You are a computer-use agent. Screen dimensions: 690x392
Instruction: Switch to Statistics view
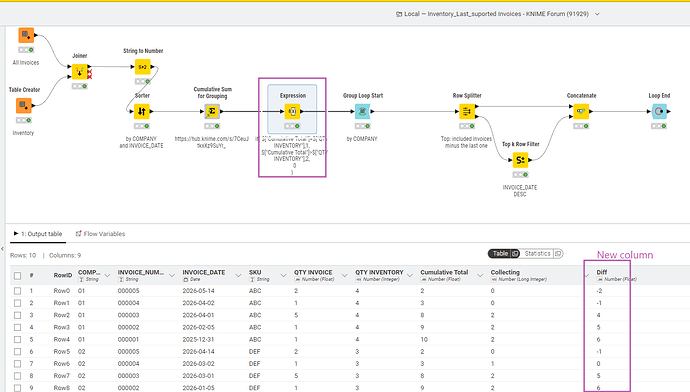542,254
